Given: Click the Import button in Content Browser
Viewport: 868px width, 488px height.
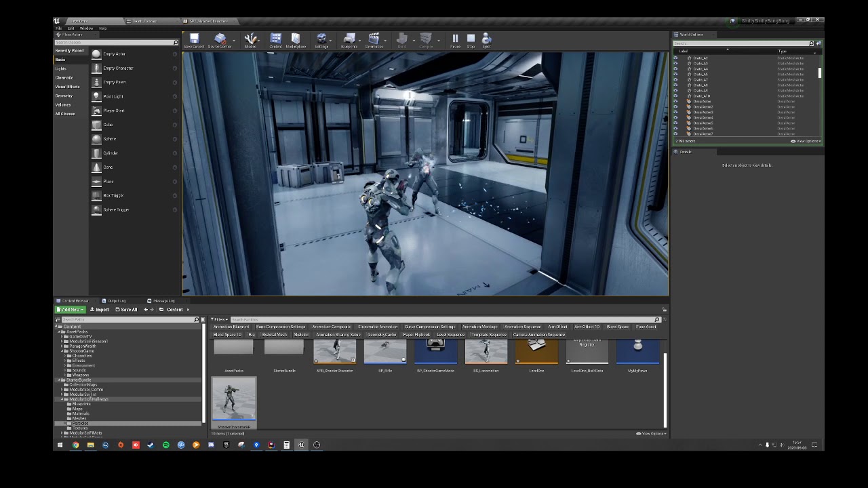Looking at the screenshot, I should pos(100,310).
